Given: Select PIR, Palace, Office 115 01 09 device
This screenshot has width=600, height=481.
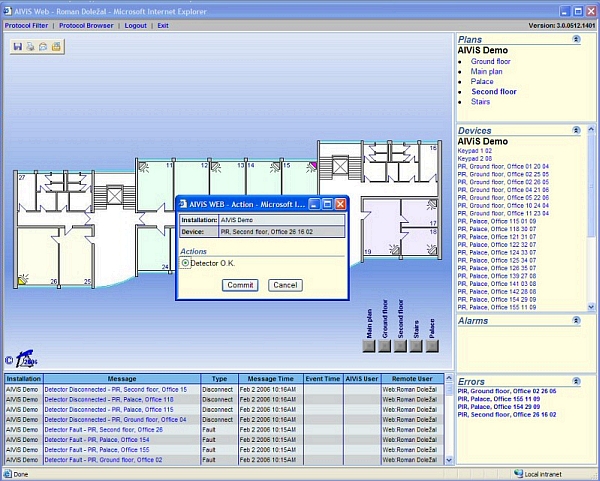Looking at the screenshot, I should (x=497, y=221).
